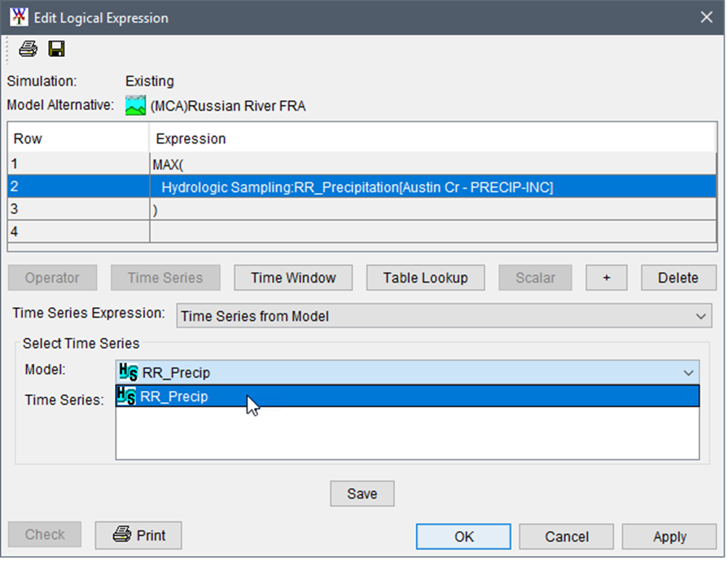Cancel the logical expression edit

pos(566,536)
